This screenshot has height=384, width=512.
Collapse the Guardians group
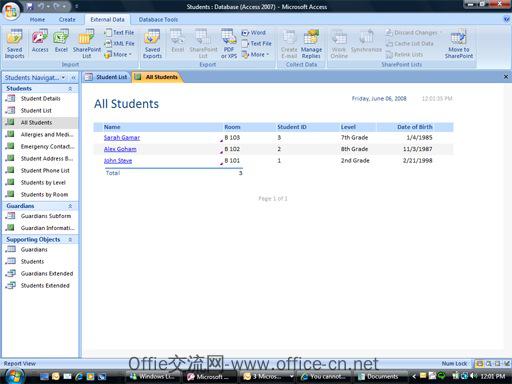70,206
